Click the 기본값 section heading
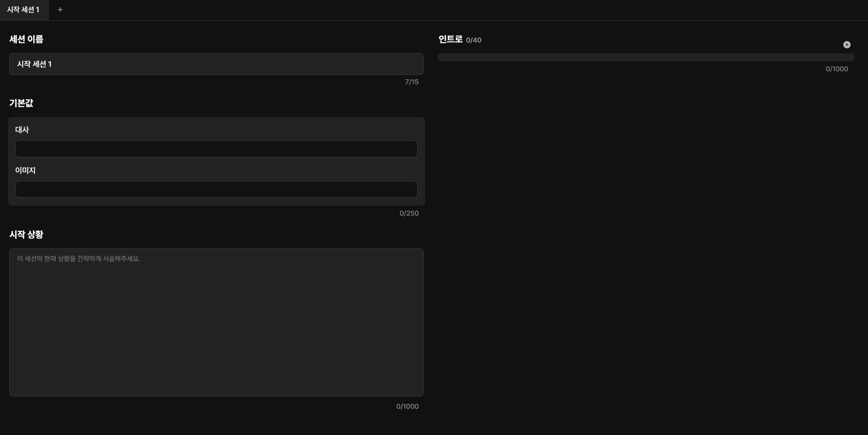This screenshot has width=868, height=435. 21,103
